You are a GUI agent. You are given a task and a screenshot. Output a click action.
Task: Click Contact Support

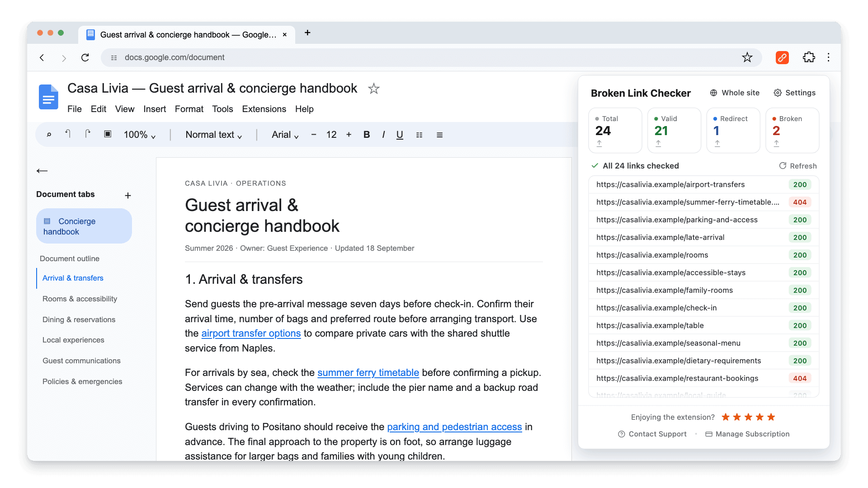[x=652, y=434]
